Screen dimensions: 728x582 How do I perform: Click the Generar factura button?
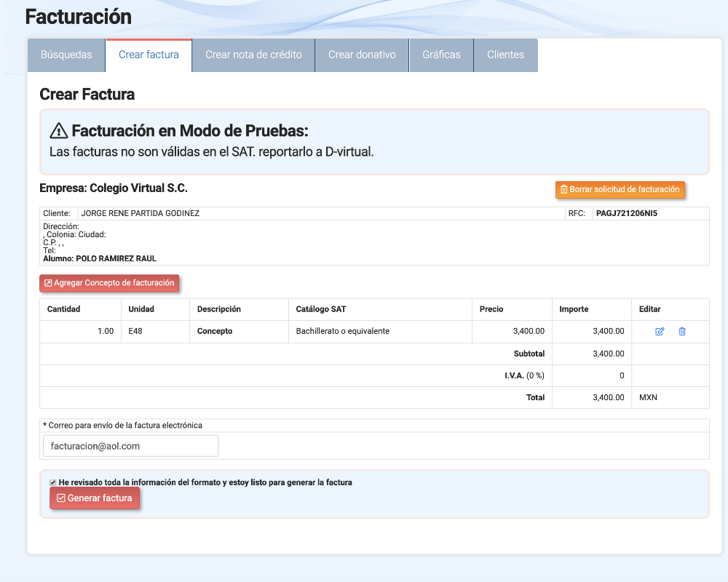[95, 498]
